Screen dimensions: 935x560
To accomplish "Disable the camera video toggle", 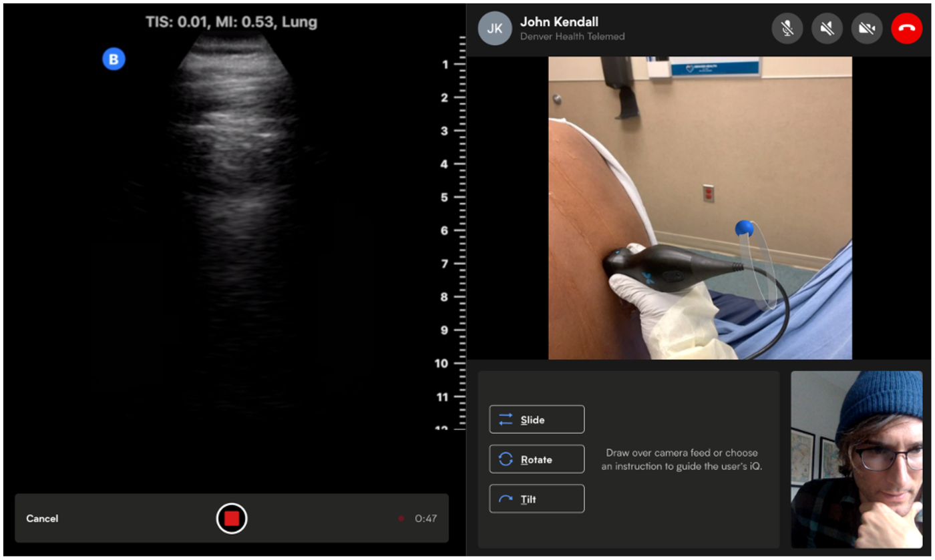I will (x=867, y=28).
